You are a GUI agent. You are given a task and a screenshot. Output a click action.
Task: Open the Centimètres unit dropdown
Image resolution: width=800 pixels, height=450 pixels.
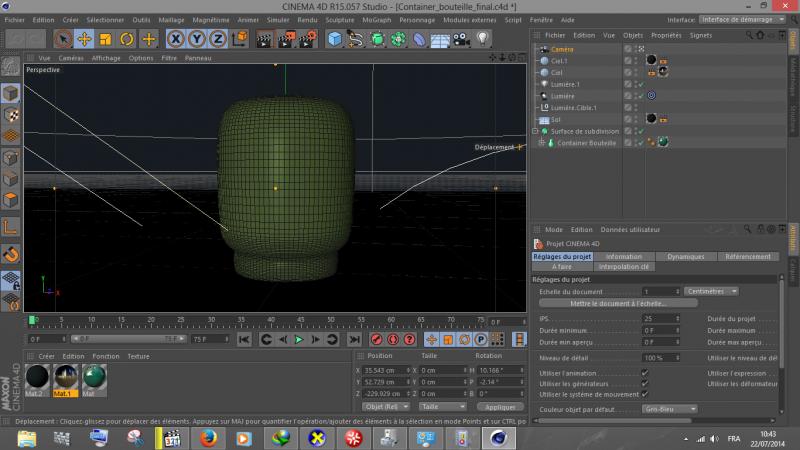pyautogui.click(x=713, y=291)
